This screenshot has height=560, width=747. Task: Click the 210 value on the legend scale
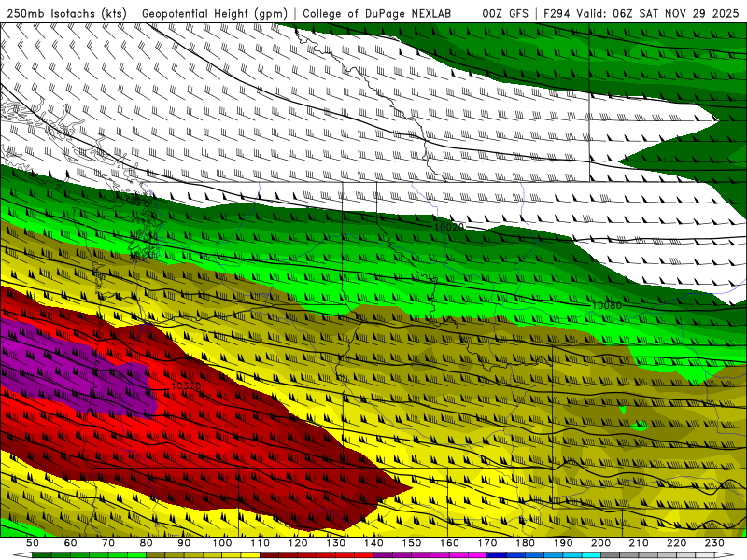coord(639,543)
